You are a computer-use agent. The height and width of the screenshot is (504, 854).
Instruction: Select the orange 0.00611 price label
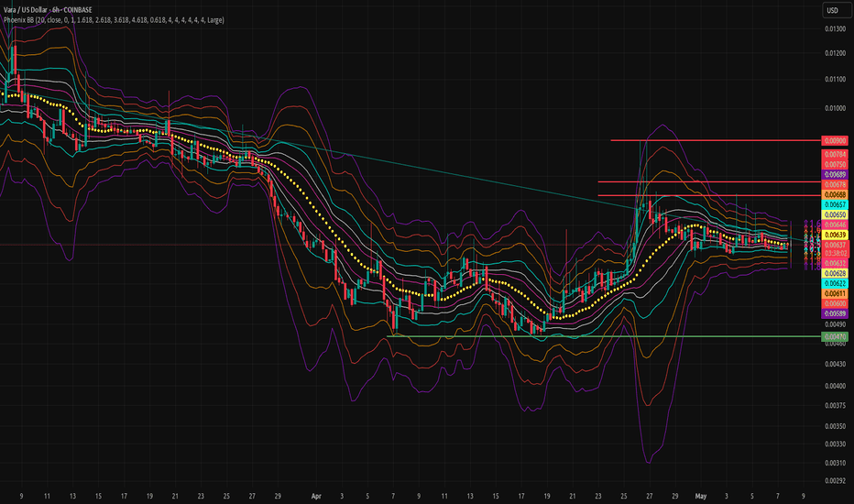(x=835, y=293)
